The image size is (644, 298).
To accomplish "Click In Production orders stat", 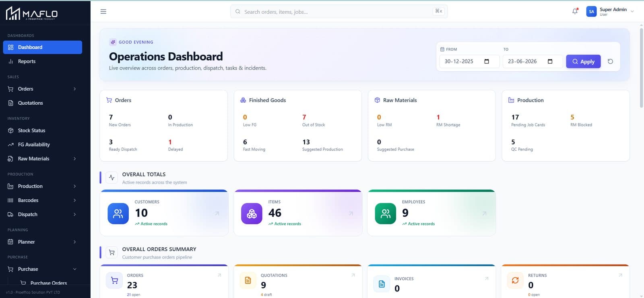I will tap(180, 120).
